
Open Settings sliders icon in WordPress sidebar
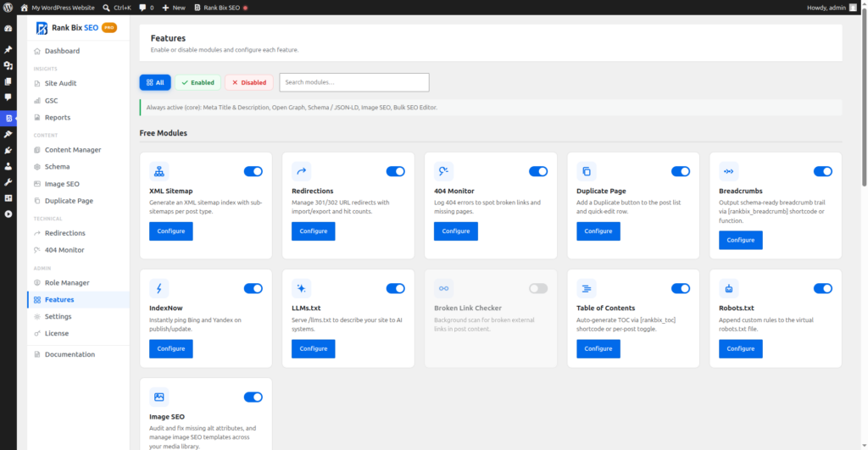pyautogui.click(x=8, y=198)
